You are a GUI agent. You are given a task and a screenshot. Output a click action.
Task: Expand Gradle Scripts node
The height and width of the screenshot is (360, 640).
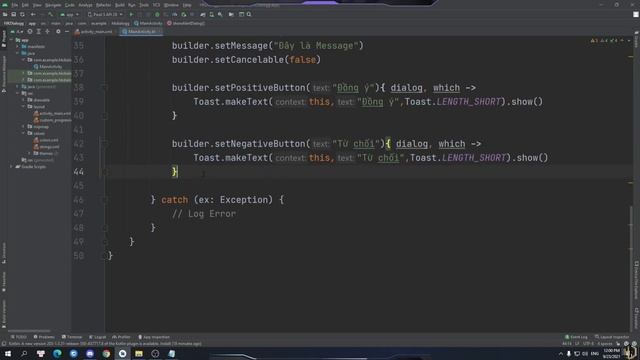click(11, 167)
